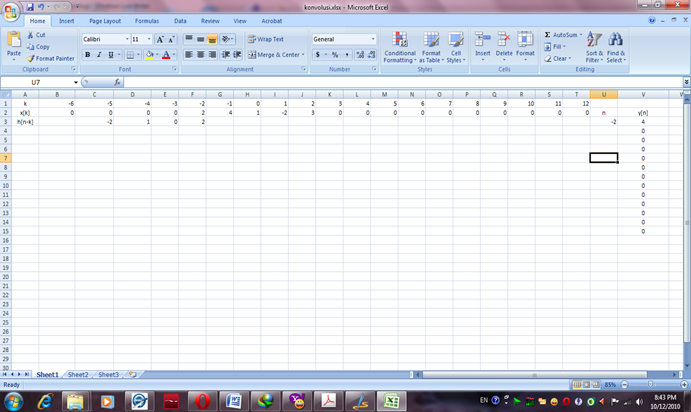Image resolution: width=691 pixels, height=412 pixels.
Task: Open Cell Styles gallery
Action: pyautogui.click(x=456, y=47)
